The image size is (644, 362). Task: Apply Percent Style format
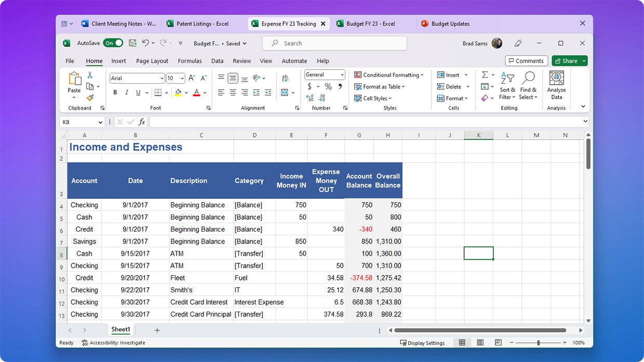(x=328, y=86)
